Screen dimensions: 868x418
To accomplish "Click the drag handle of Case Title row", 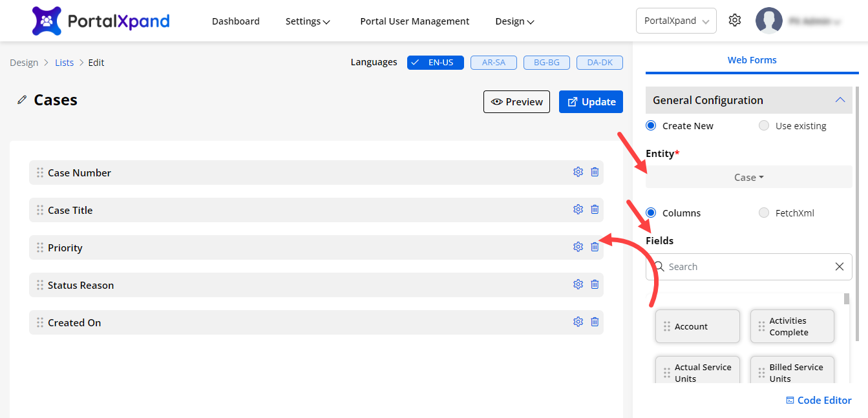I will [40, 210].
